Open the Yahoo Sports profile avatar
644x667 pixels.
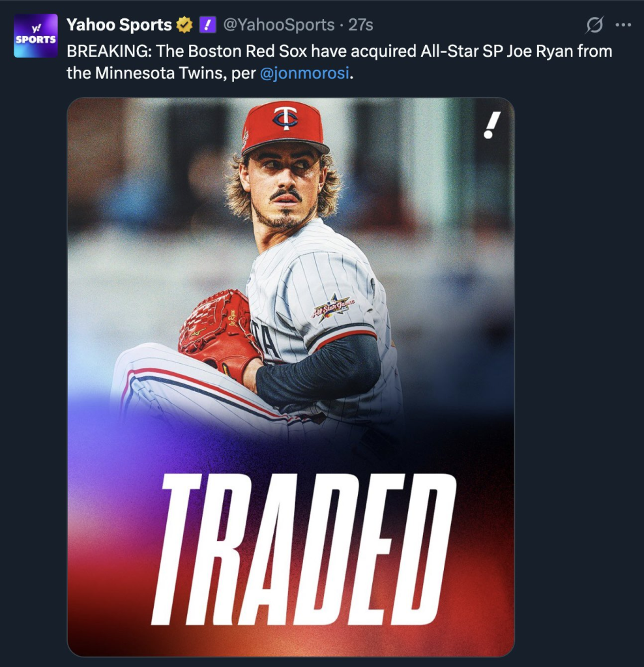(36, 36)
